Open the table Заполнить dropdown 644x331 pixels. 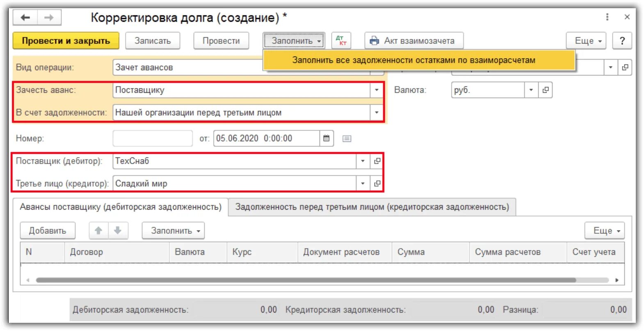tap(173, 231)
